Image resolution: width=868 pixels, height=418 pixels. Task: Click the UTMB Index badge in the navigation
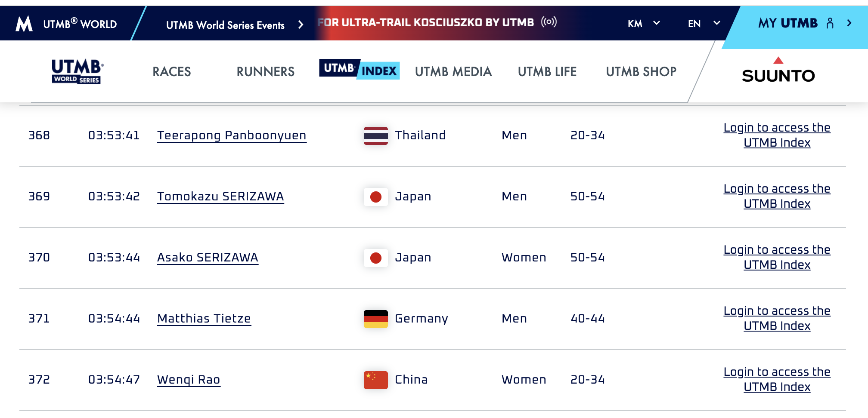[359, 70]
